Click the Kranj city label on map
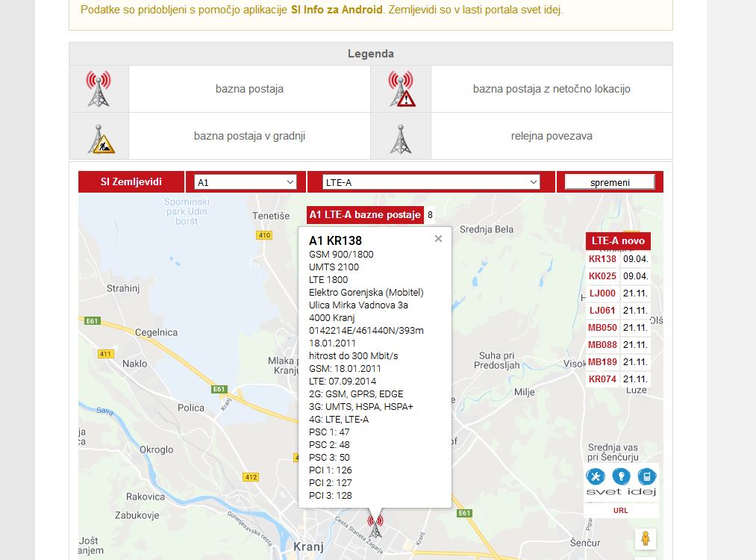The image size is (756, 560). [x=308, y=547]
